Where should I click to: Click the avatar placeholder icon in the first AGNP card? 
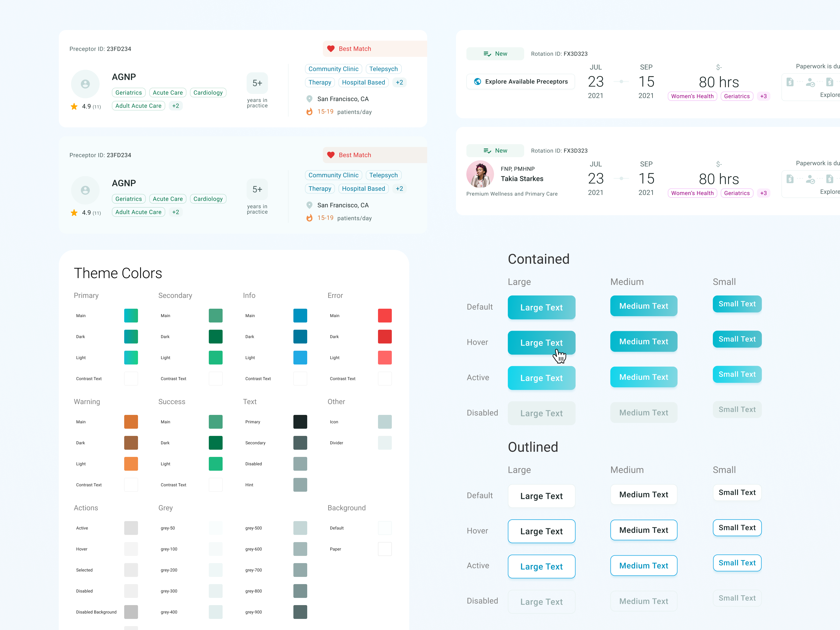(x=85, y=84)
